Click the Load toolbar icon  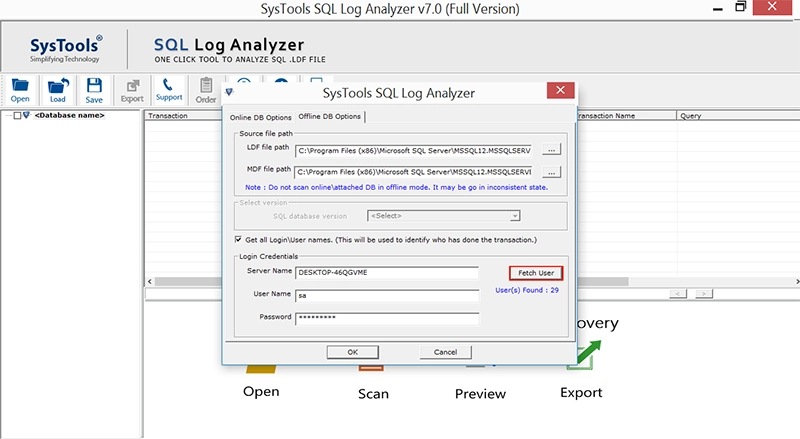click(x=57, y=90)
